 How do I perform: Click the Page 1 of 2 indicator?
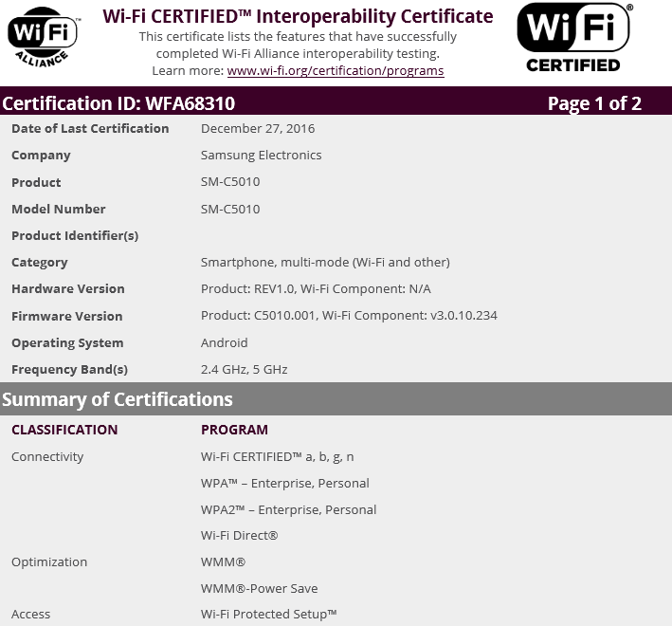point(594,103)
